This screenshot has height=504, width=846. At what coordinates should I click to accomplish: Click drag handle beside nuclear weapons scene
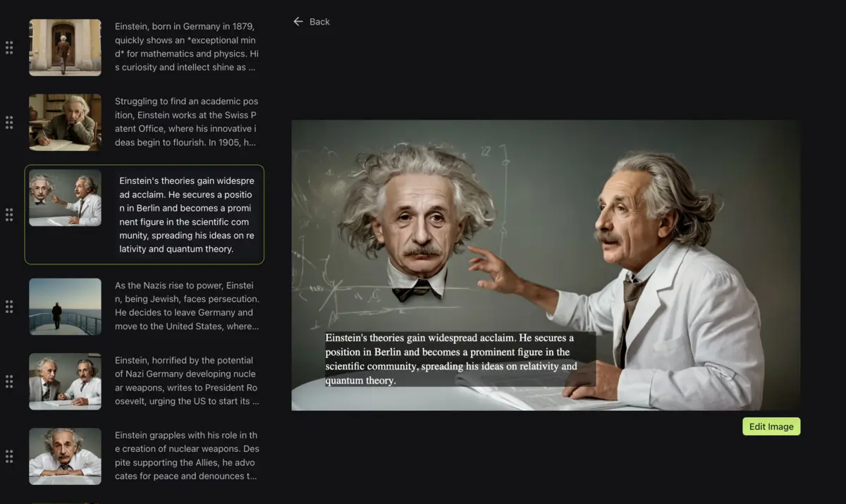[x=9, y=456]
